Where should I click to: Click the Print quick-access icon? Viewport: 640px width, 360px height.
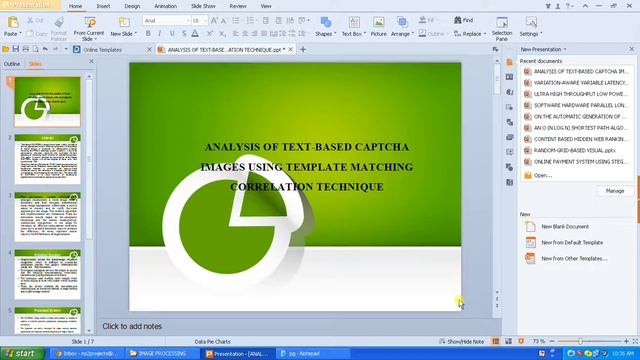tap(26, 49)
